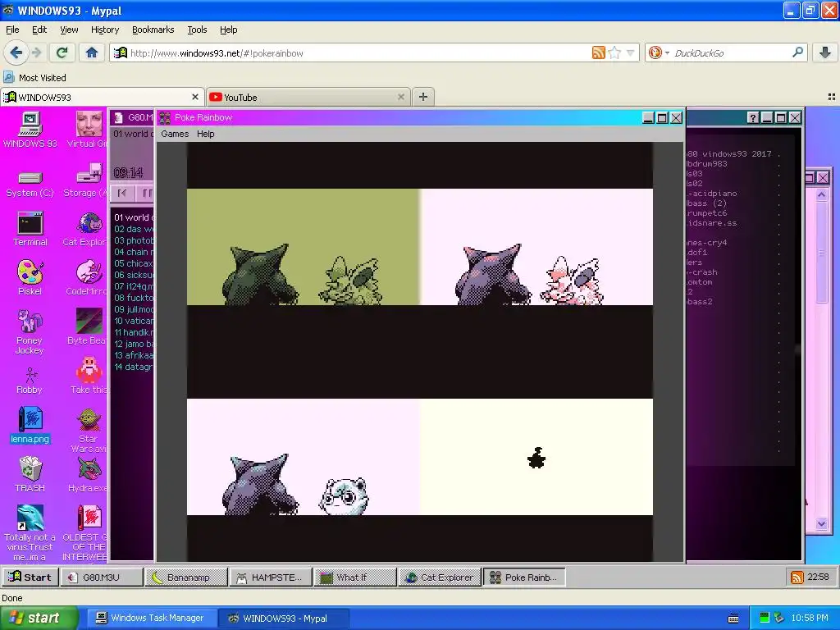Open the Poke Rainbow Games menu
The image size is (840, 630).
click(x=175, y=134)
